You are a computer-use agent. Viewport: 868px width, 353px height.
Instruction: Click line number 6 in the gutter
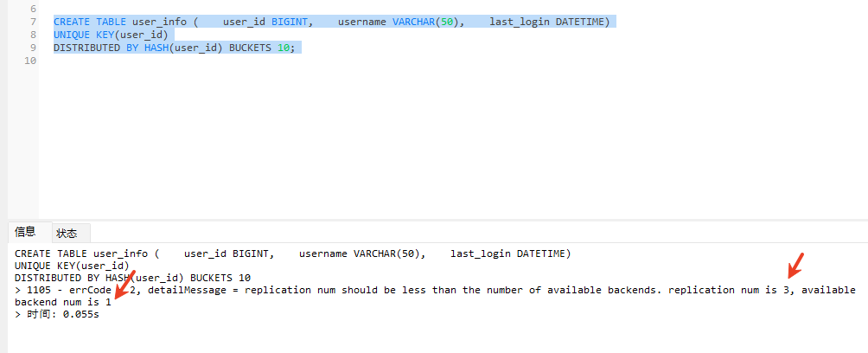(x=32, y=8)
